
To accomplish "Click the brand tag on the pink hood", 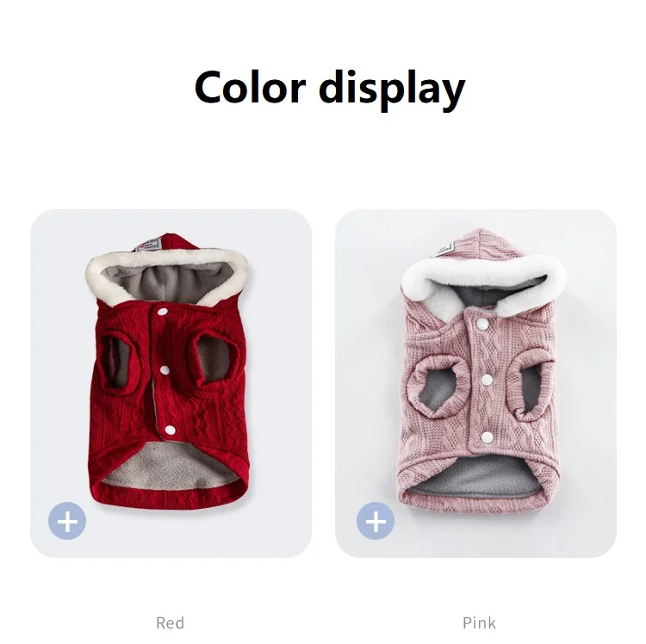I will pyautogui.click(x=444, y=250).
